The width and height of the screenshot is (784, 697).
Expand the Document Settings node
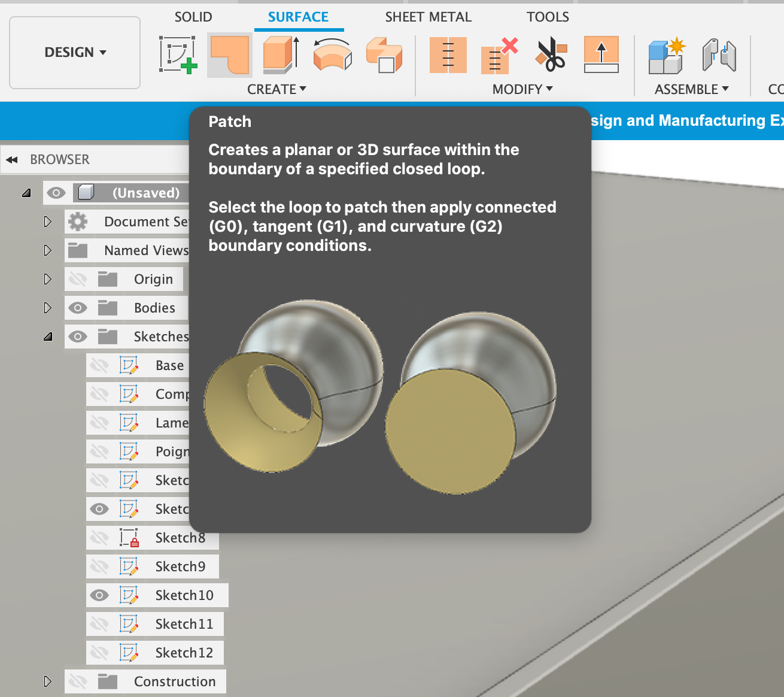48,222
